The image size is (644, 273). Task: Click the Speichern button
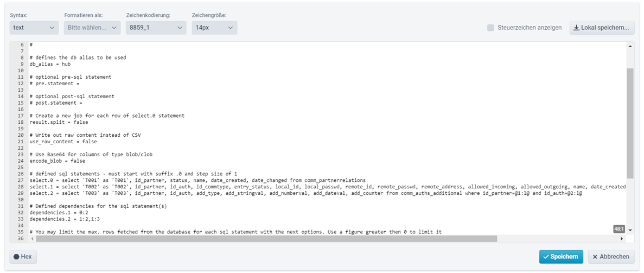pos(561,257)
